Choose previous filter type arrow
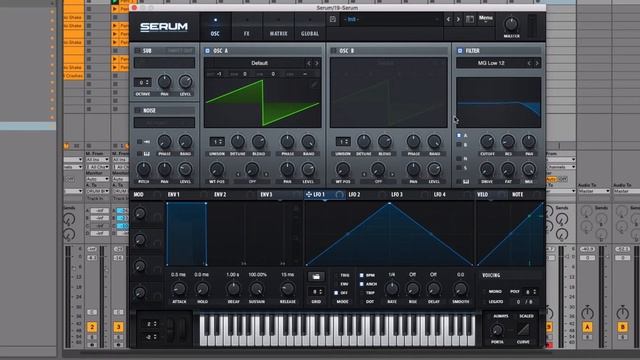Image resolution: width=640 pixels, height=360 pixels. click(529, 63)
